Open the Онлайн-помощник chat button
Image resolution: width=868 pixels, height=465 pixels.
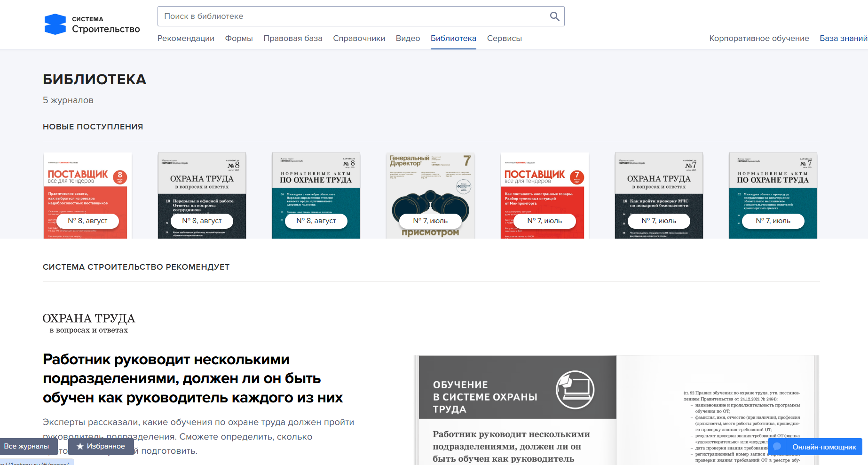(815, 447)
